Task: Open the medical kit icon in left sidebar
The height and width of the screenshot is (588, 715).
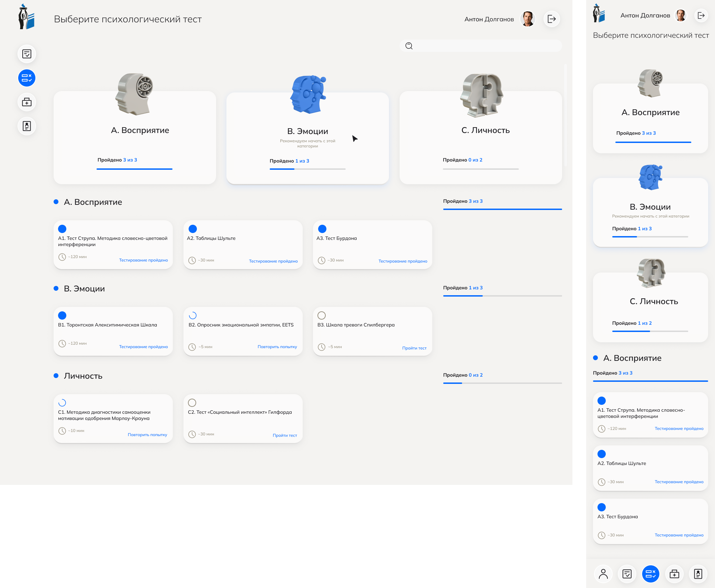Action: pyautogui.click(x=27, y=102)
